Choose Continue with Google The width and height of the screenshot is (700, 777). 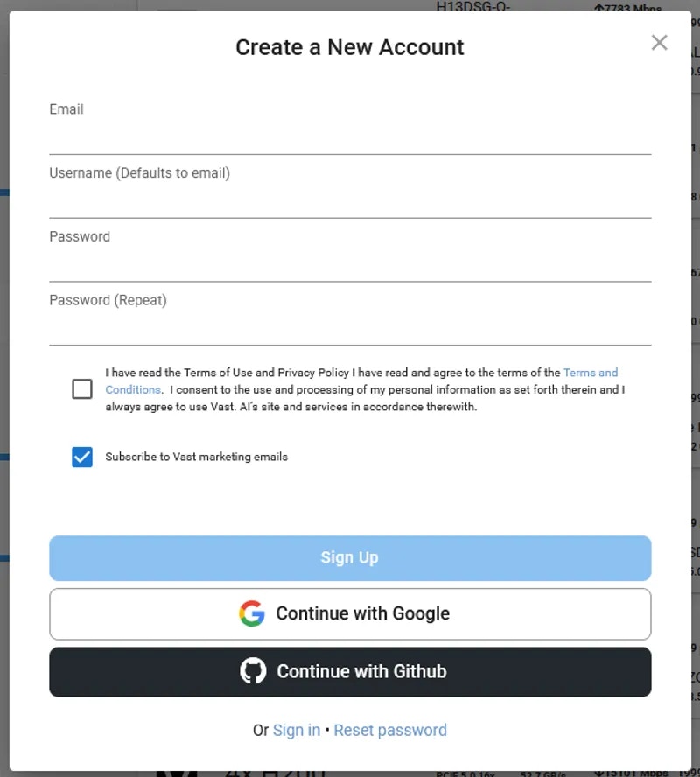(350, 613)
